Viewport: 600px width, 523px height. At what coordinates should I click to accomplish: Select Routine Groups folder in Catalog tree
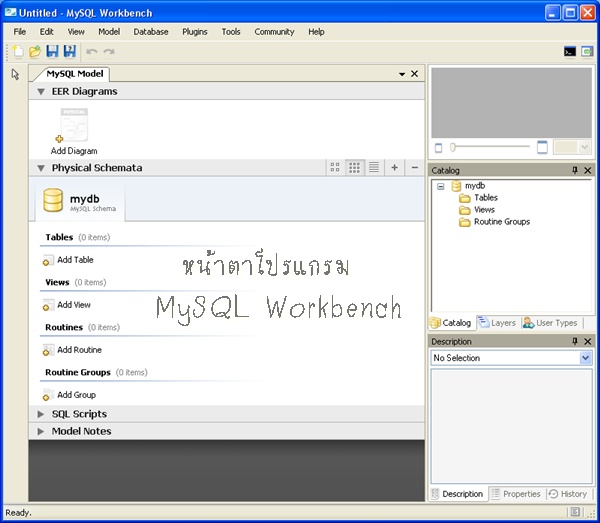pyautogui.click(x=494, y=222)
